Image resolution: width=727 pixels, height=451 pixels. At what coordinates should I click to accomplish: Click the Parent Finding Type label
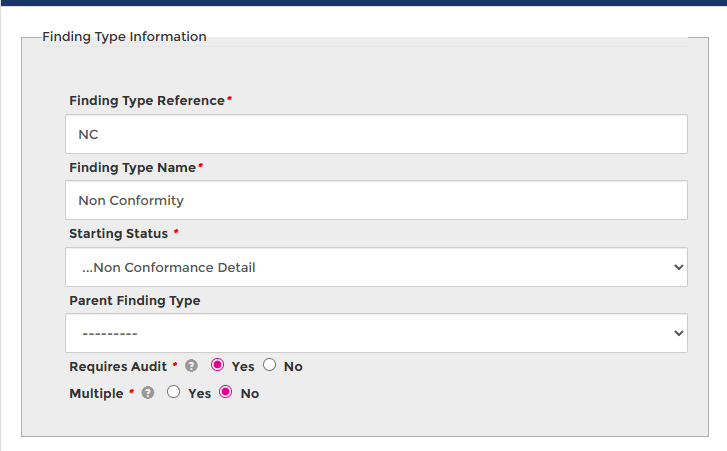[134, 300]
